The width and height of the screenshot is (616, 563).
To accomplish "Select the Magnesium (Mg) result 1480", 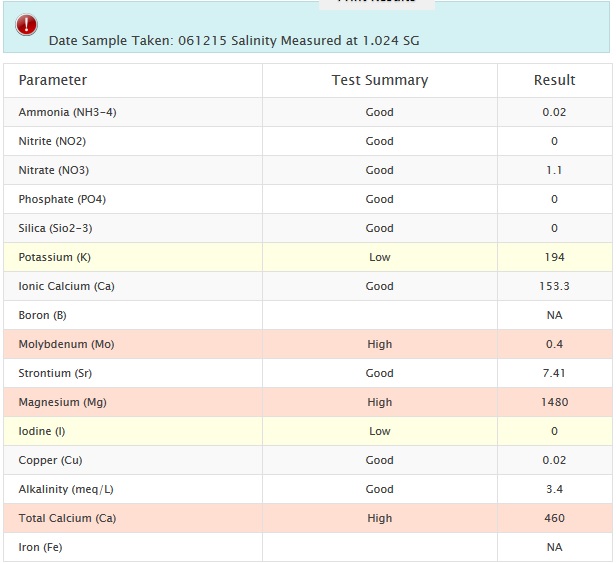I will pos(554,402).
